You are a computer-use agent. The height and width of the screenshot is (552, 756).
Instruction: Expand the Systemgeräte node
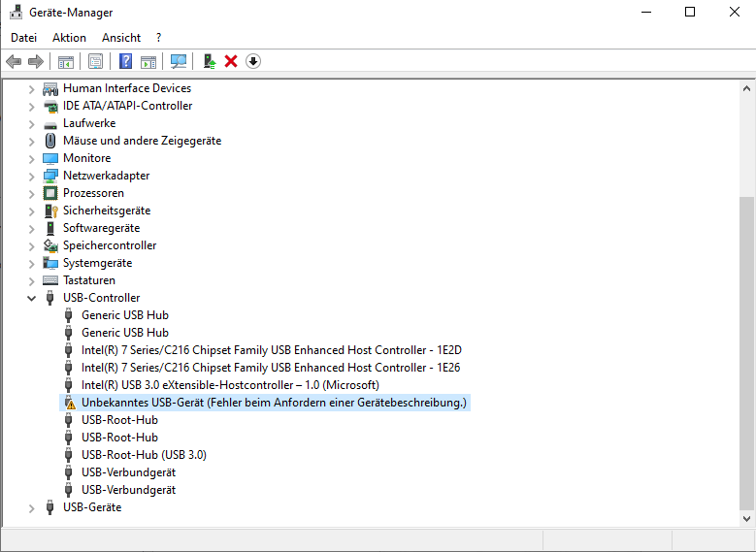coord(31,264)
